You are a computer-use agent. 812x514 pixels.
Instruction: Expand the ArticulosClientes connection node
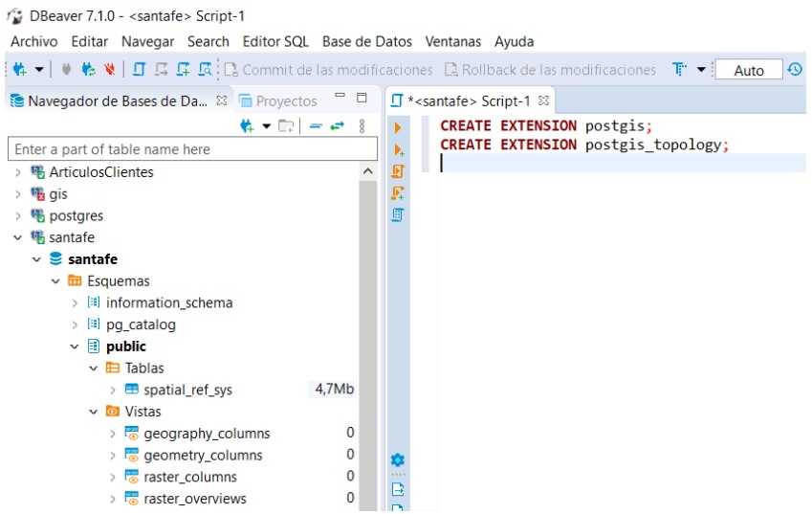(x=17, y=172)
